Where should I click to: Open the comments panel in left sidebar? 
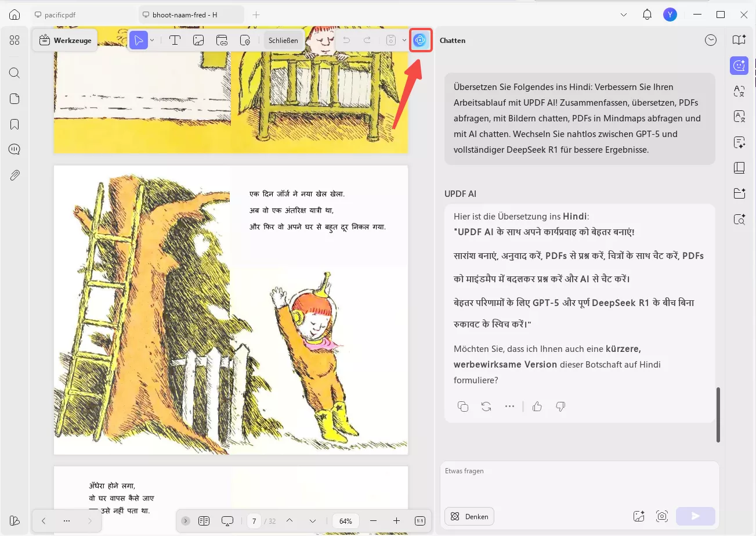(15, 149)
